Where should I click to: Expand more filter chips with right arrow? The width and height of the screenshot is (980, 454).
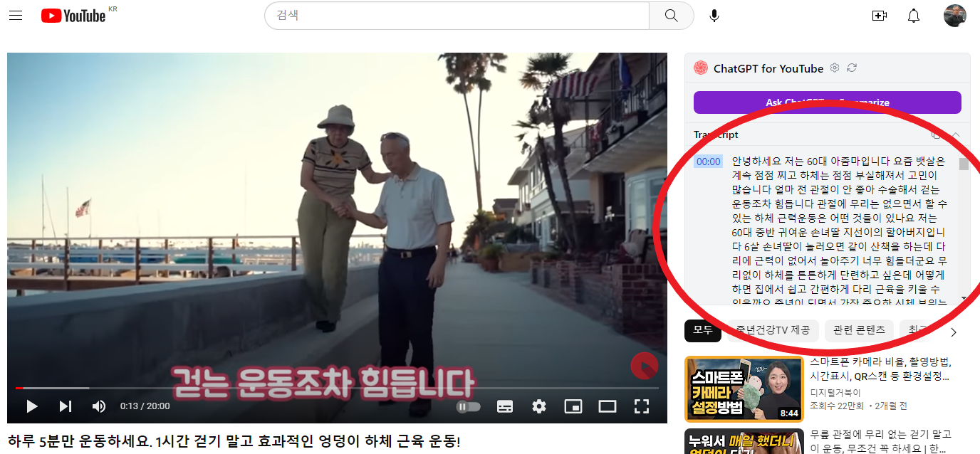(x=954, y=331)
